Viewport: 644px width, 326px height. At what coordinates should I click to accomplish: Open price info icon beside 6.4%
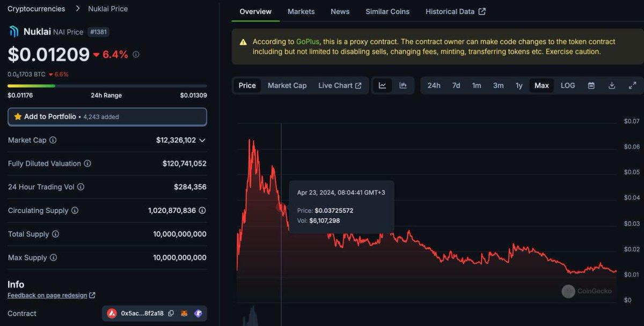click(x=136, y=54)
